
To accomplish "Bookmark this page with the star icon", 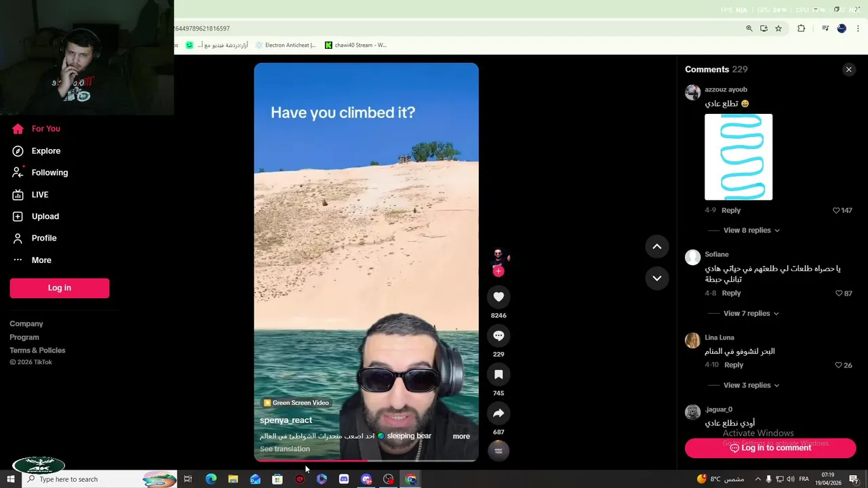I will point(778,28).
